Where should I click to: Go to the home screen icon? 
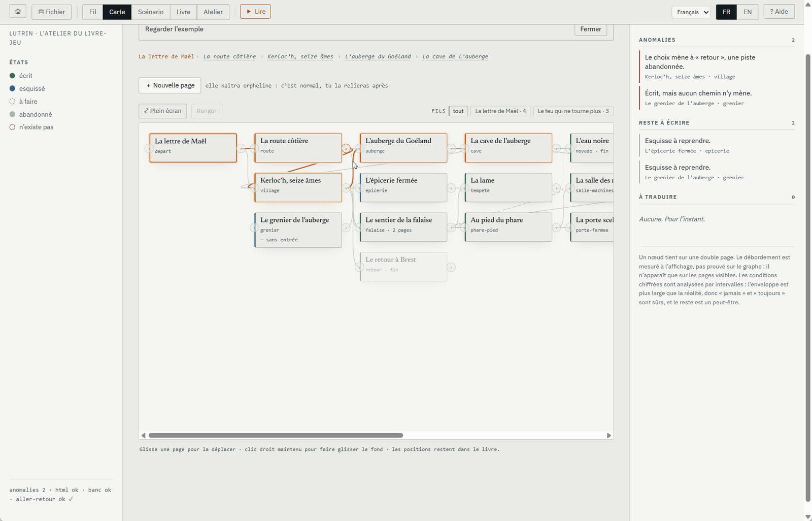(18, 12)
